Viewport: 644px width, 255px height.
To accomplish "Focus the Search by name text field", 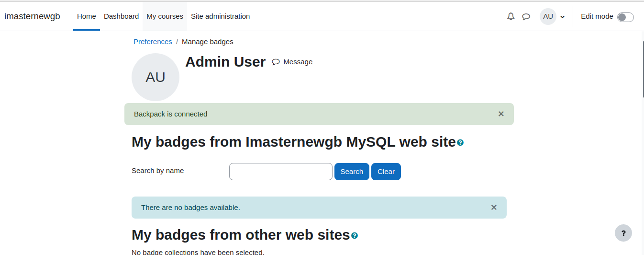I will pyautogui.click(x=281, y=172).
